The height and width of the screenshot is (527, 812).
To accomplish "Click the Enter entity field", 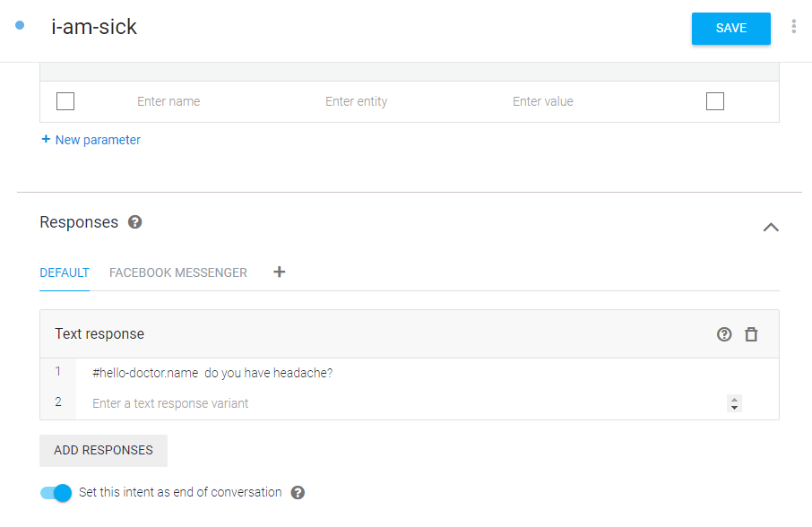I will 357,101.
